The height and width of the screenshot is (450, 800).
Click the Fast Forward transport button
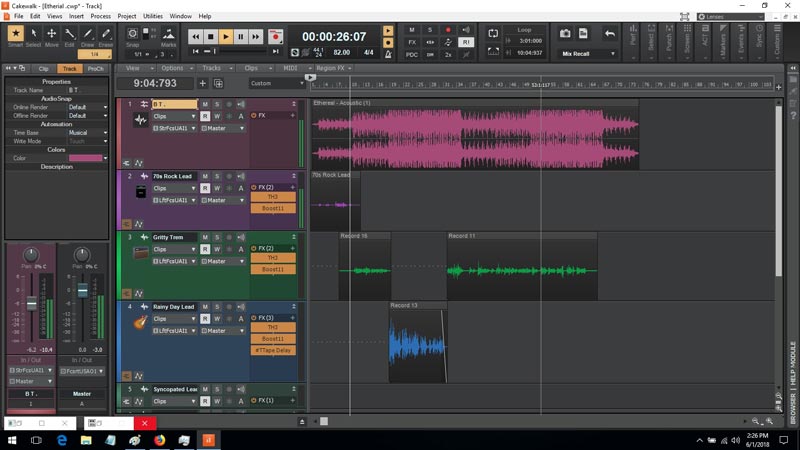click(x=256, y=37)
